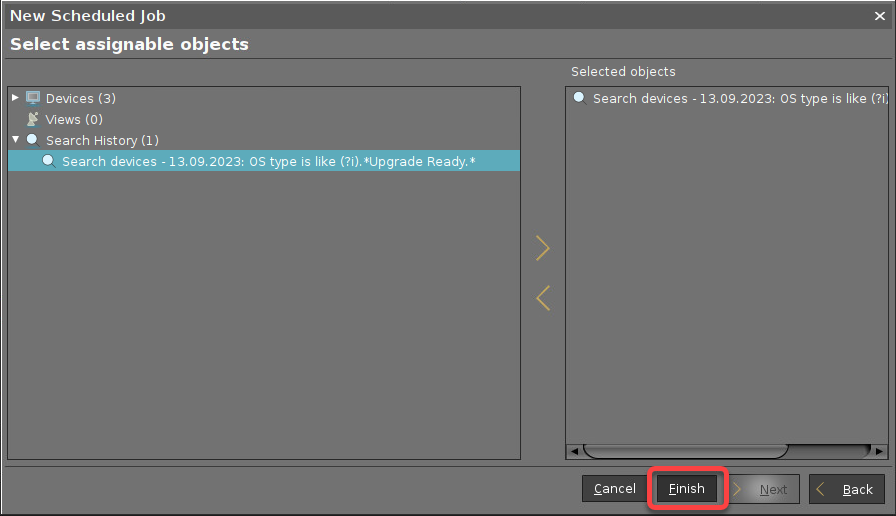Screen dimensions: 896x516
Task: Select Search History (1) label in tree
Action: coord(102,140)
